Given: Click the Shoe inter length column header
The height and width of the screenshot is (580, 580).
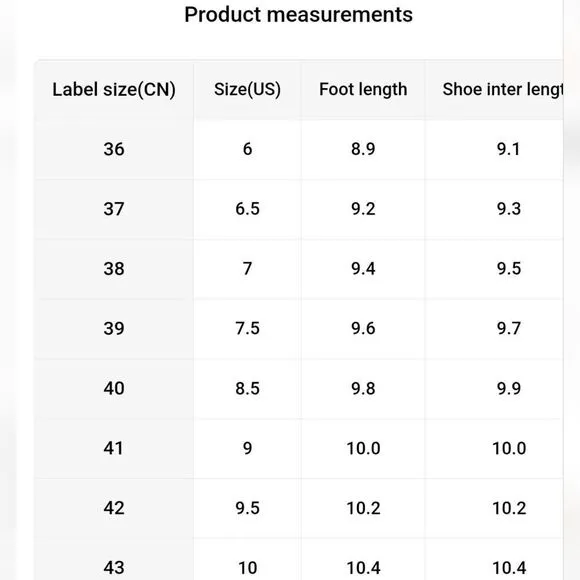Looking at the screenshot, I should pyautogui.click(x=494, y=90).
